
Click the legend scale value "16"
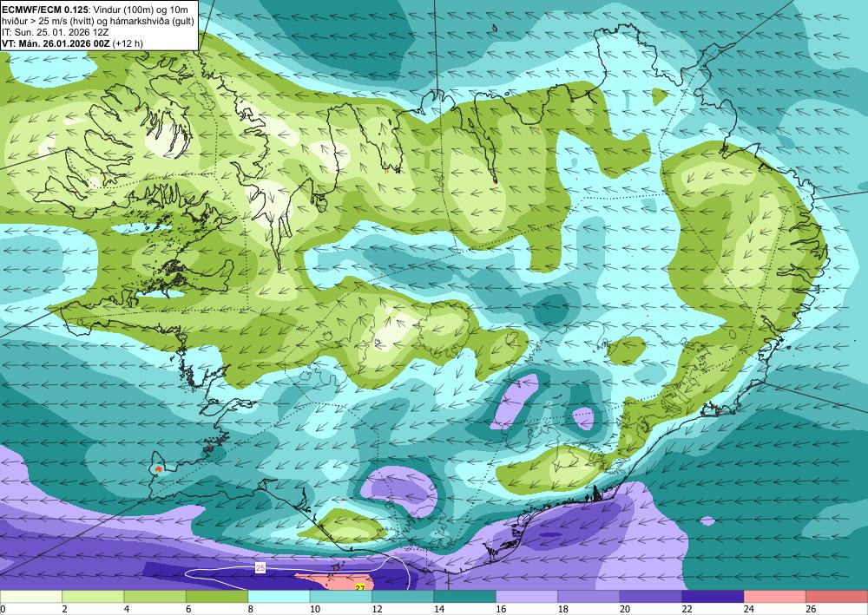[501, 610]
